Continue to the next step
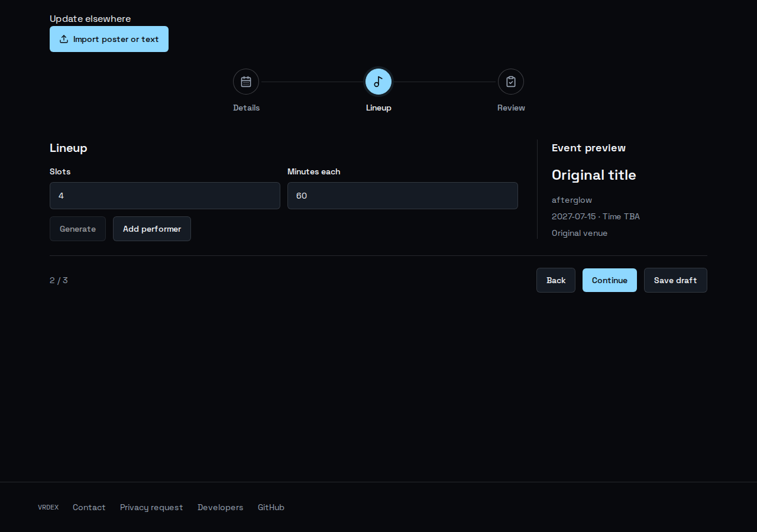This screenshot has width=757, height=532. coord(610,280)
